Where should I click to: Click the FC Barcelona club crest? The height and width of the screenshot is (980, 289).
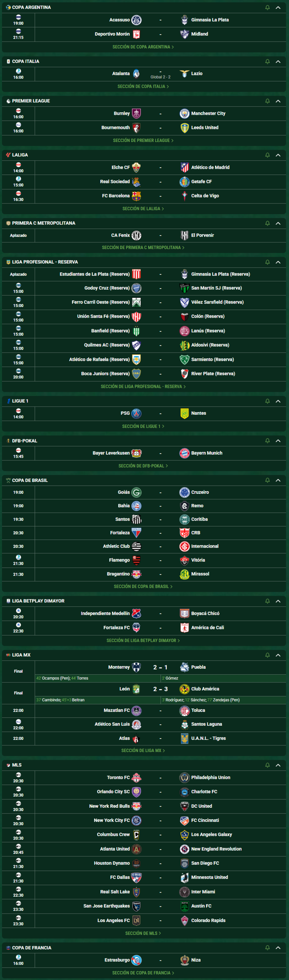tap(136, 196)
